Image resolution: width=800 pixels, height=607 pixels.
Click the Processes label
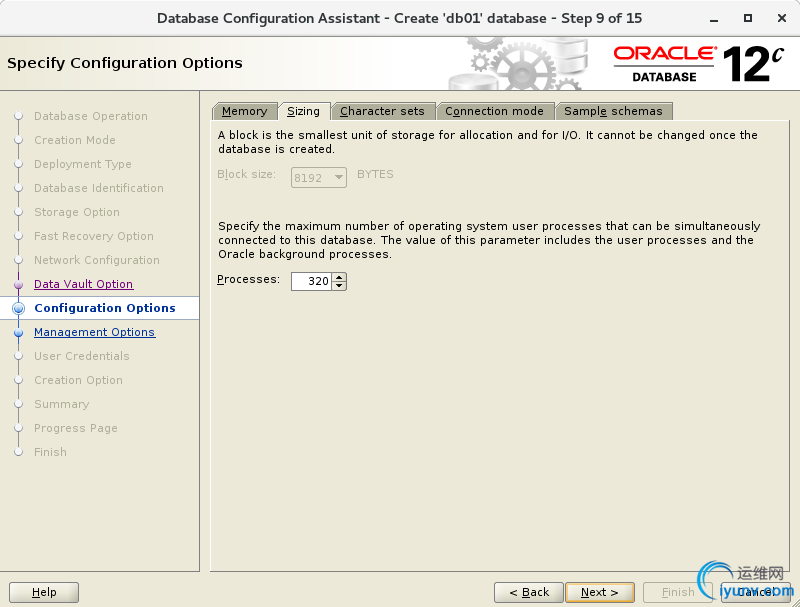[248, 280]
